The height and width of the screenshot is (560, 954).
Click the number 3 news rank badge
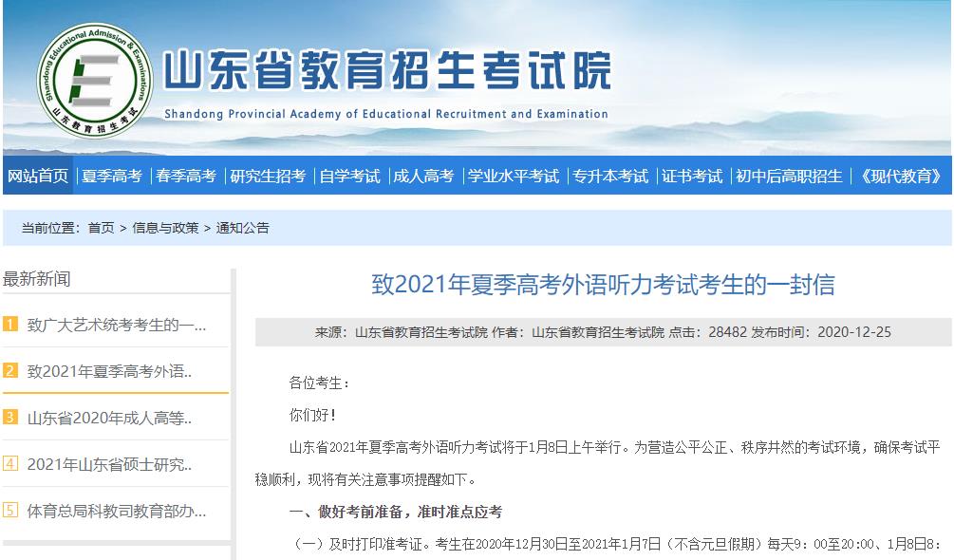pos(10,417)
